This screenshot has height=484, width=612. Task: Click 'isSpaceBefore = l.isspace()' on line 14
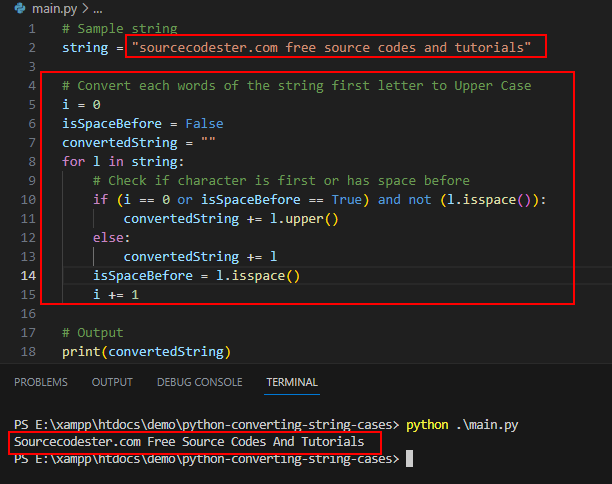click(x=196, y=276)
